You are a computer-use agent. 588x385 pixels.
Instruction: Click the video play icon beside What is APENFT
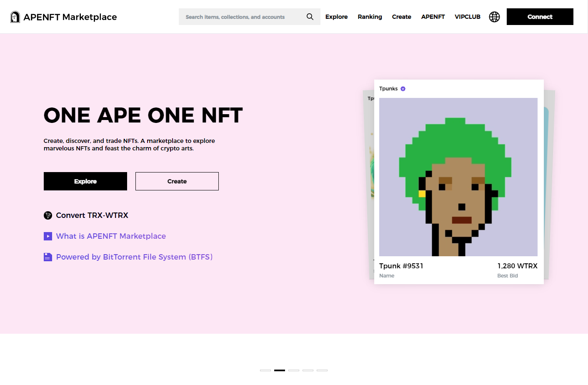tap(48, 236)
